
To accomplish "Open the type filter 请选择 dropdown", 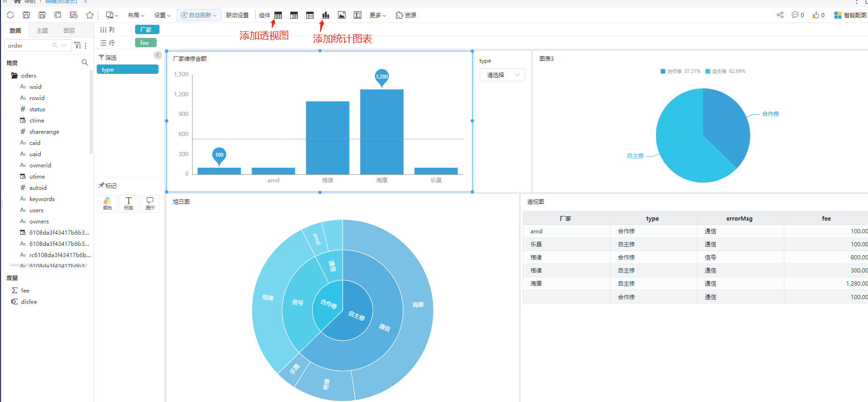I will click(502, 75).
